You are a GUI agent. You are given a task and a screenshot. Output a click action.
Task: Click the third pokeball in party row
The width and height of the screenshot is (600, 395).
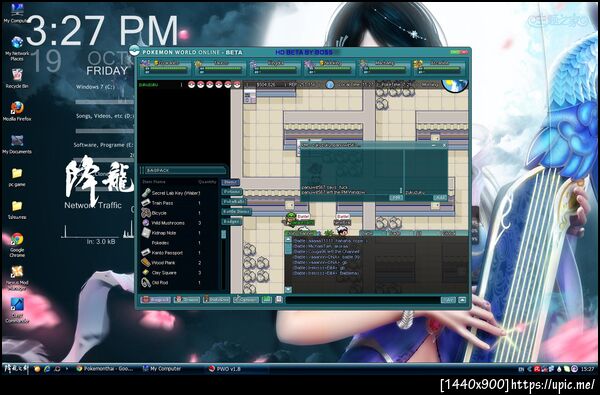(210, 84)
